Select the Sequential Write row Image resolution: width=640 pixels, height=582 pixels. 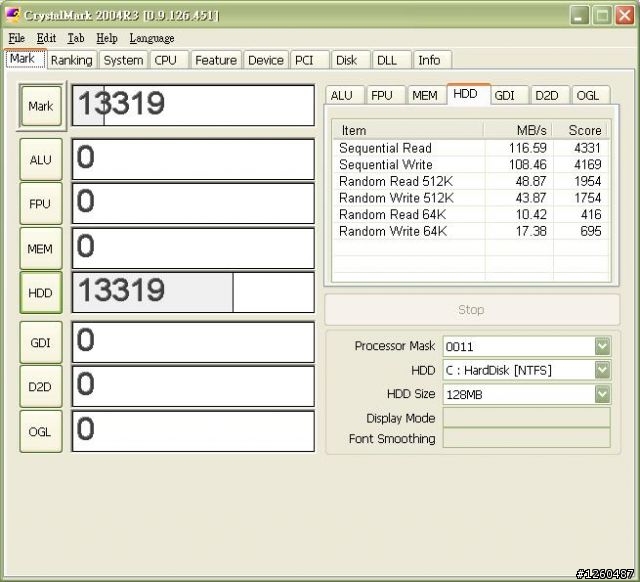tap(471, 164)
